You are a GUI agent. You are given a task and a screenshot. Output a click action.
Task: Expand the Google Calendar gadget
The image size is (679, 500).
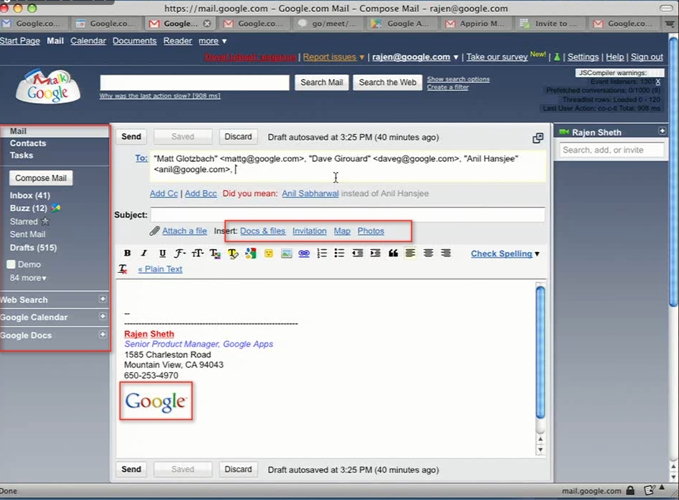point(102,317)
